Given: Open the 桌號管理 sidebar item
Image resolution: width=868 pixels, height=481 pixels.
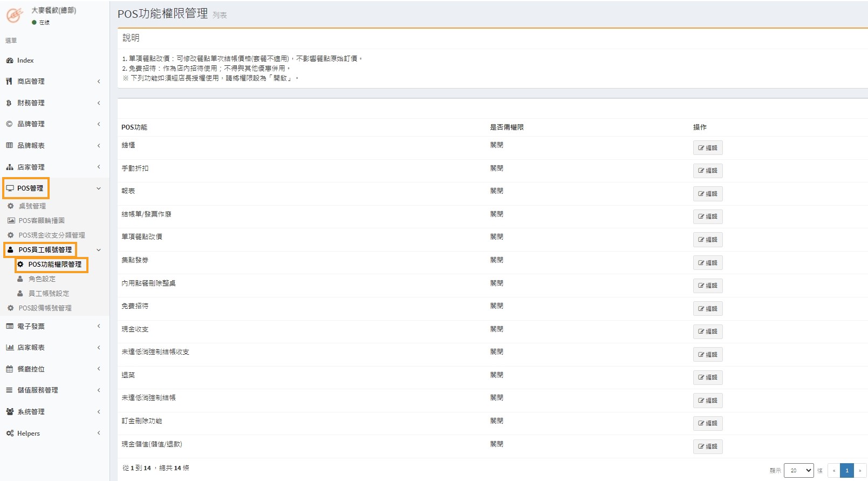Looking at the screenshot, I should click(x=32, y=206).
